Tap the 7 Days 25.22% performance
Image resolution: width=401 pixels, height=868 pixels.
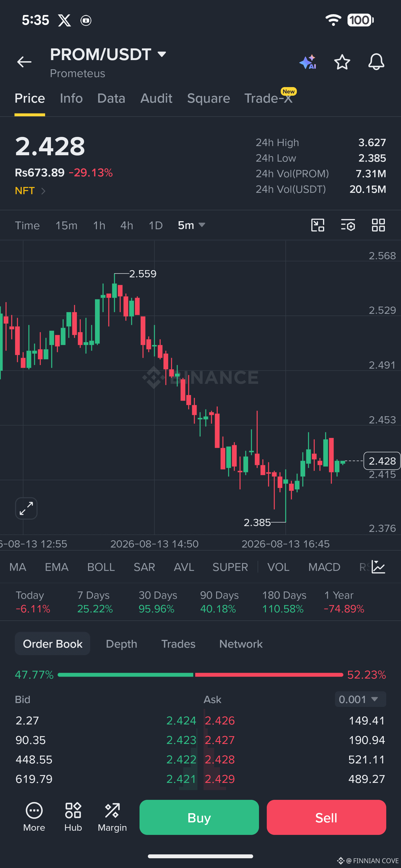click(95, 602)
